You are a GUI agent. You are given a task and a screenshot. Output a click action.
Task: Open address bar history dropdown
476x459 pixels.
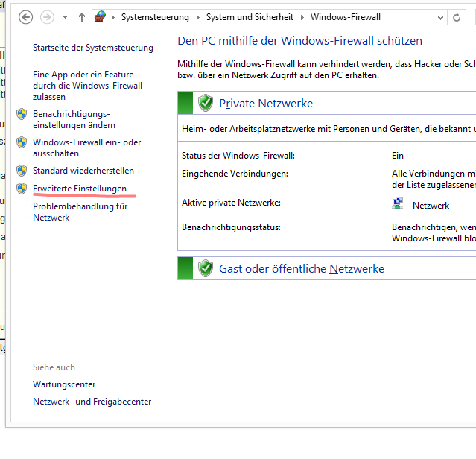[440, 18]
